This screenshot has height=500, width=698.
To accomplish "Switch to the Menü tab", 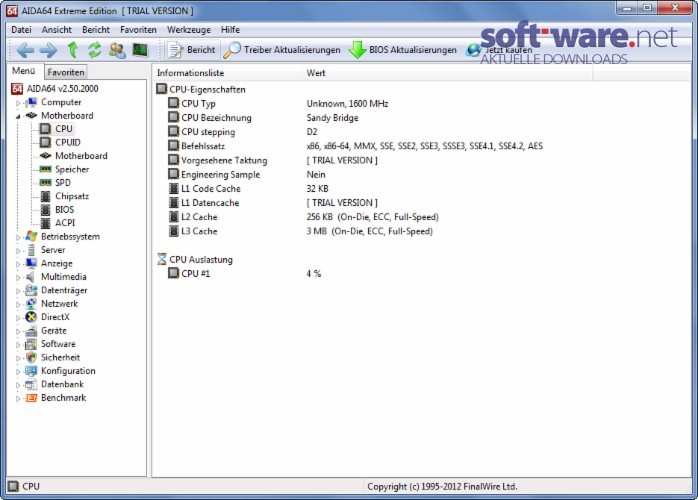I will [x=24, y=71].
